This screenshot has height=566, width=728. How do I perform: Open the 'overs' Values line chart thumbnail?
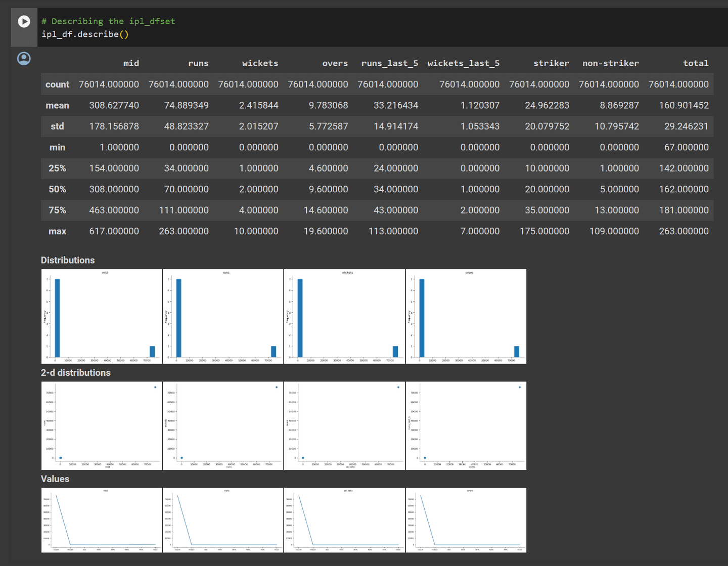tap(466, 520)
